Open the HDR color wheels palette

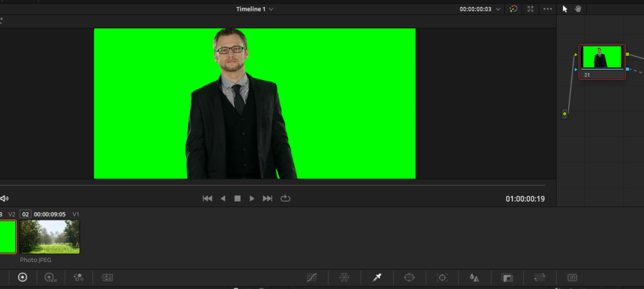pyautogui.click(x=50, y=277)
